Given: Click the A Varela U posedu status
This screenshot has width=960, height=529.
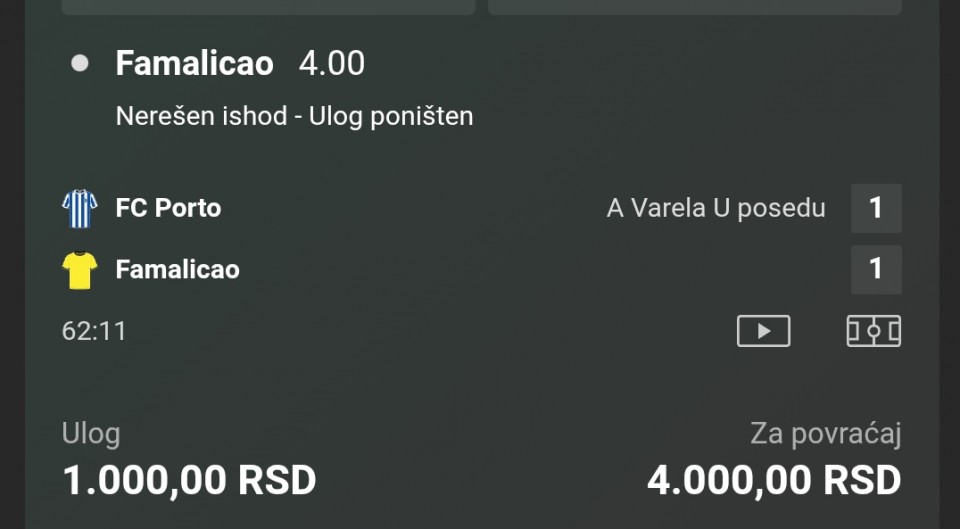Looking at the screenshot, I should [716, 208].
